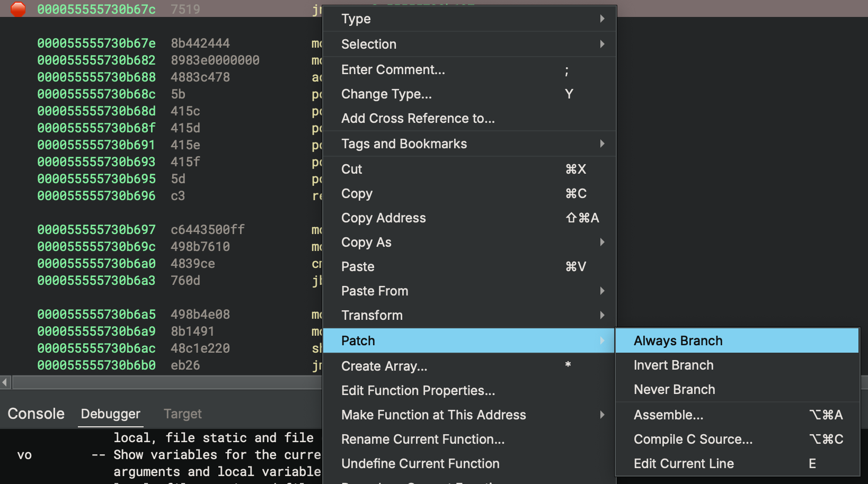Select address 000055555730b682 line
The height and width of the screenshot is (484, 868).
pos(96,60)
